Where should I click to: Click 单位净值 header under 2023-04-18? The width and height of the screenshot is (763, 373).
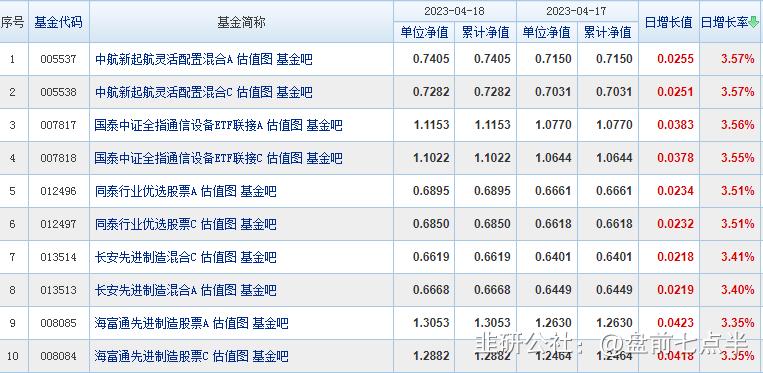click(x=424, y=33)
